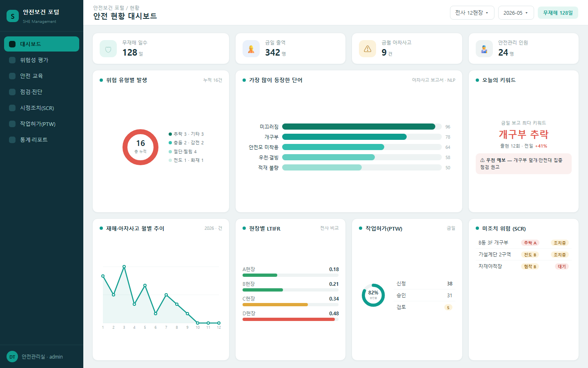Open the 전사 12현장 site dropdown
588x368 pixels.
click(x=472, y=13)
